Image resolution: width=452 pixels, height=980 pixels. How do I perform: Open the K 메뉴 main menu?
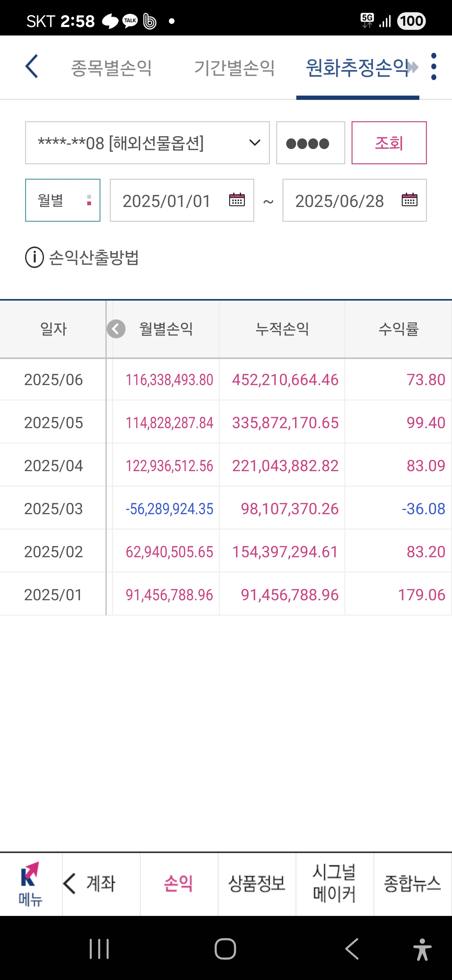point(30,884)
